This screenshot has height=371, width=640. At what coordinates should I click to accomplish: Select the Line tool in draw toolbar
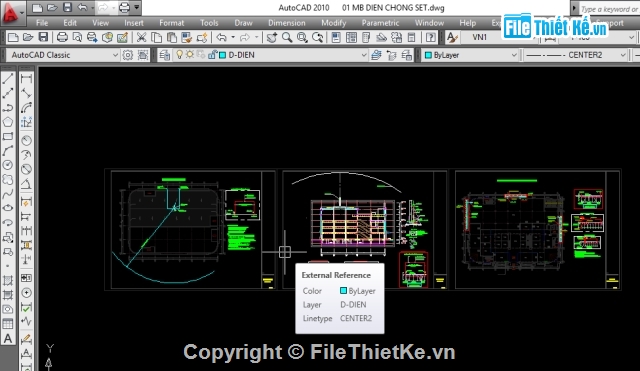tap(8, 79)
